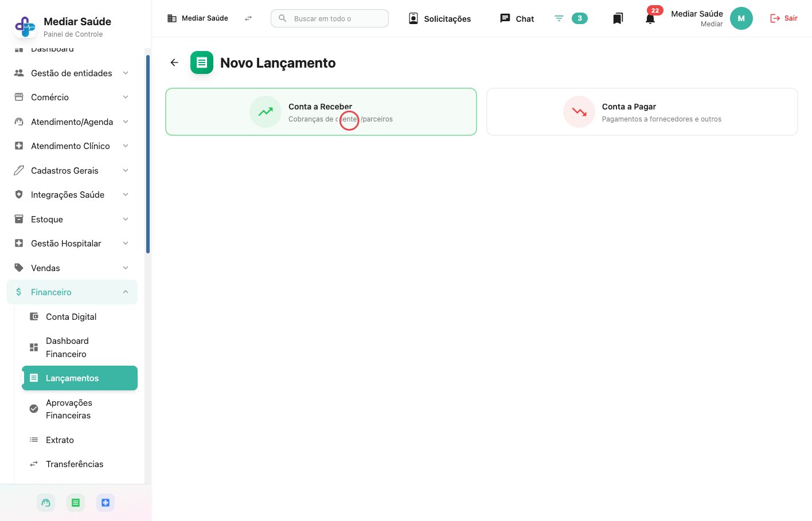812x521 pixels.
Task: Click the swap entity arrows icon
Action: click(x=248, y=18)
